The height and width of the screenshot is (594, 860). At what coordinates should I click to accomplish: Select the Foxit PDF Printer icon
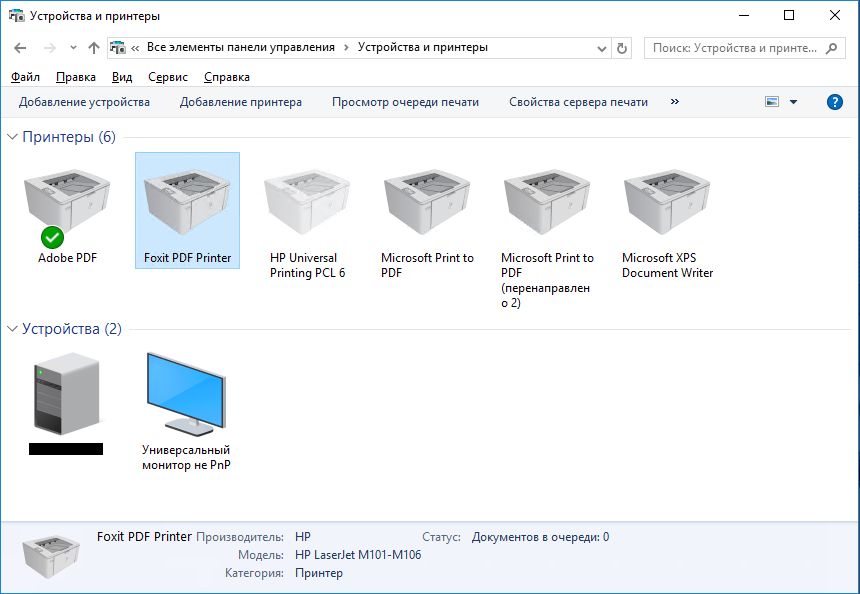point(187,203)
